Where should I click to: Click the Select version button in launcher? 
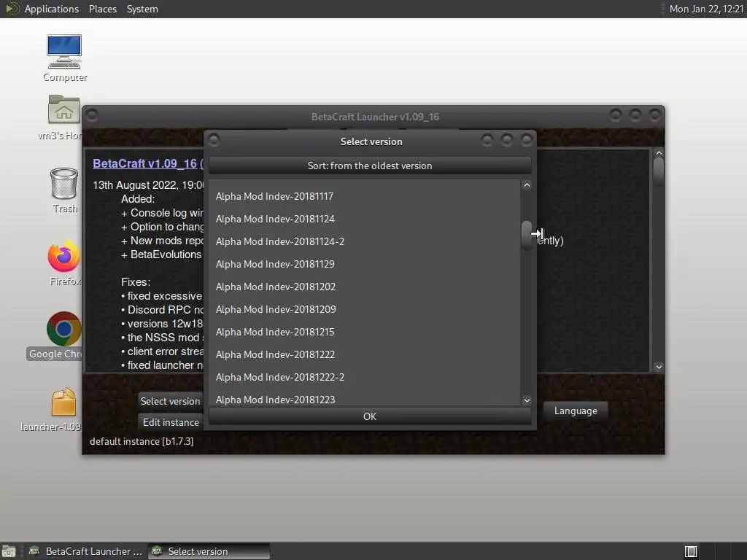coord(170,401)
